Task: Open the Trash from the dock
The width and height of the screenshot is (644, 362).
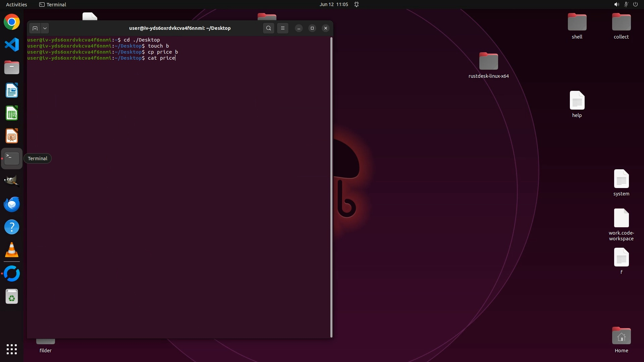Action: pos(12,297)
